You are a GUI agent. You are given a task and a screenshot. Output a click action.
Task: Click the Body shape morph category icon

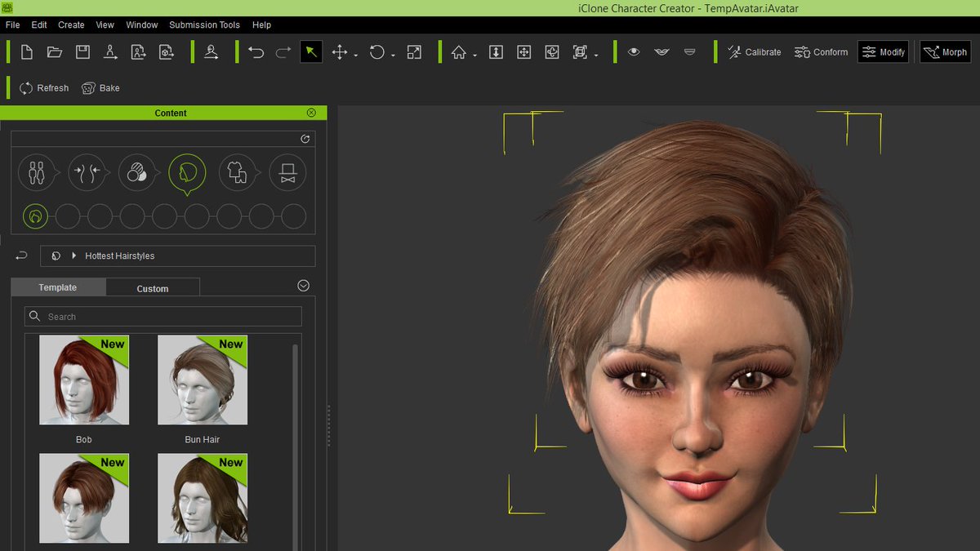(x=87, y=172)
